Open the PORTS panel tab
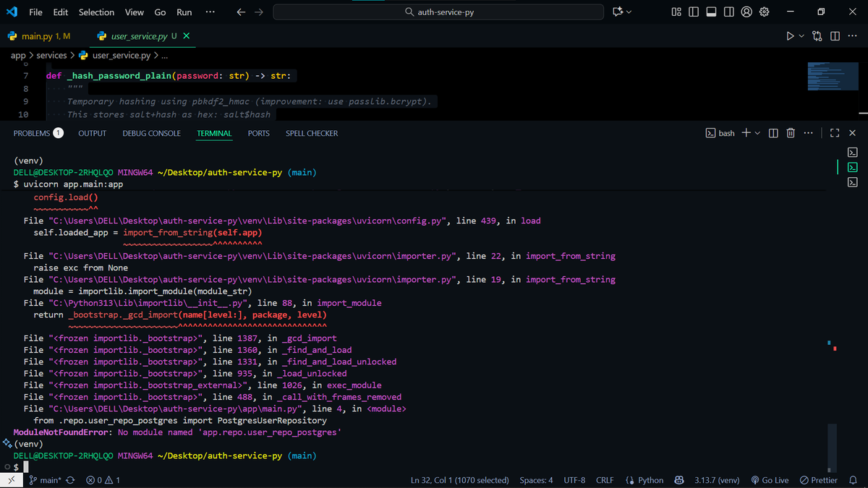 (258, 133)
